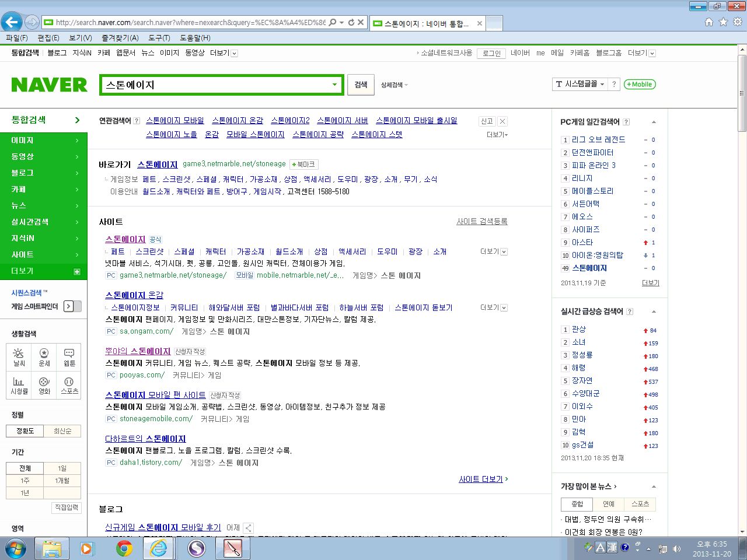Screen dimensions: 747x560
Task: Close the related searches box with X
Action: [x=502, y=121]
